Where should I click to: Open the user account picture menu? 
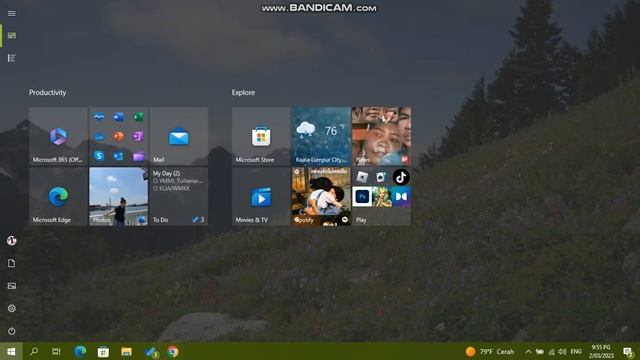pyautogui.click(x=11, y=240)
